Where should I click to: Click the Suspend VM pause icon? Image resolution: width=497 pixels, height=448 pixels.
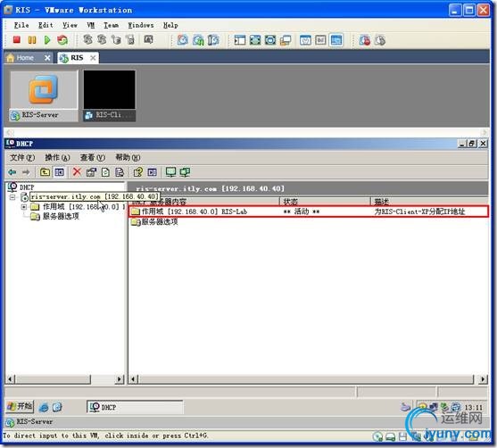32,40
